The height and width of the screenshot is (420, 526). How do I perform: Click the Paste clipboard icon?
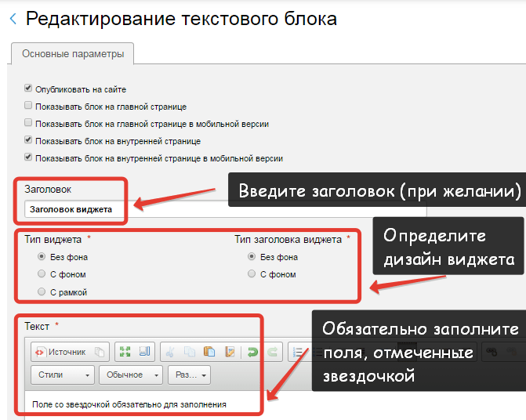pos(209,352)
